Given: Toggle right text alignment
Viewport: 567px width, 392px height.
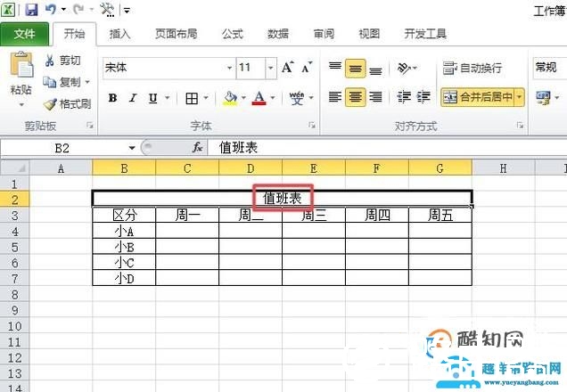Looking at the screenshot, I should click(375, 97).
